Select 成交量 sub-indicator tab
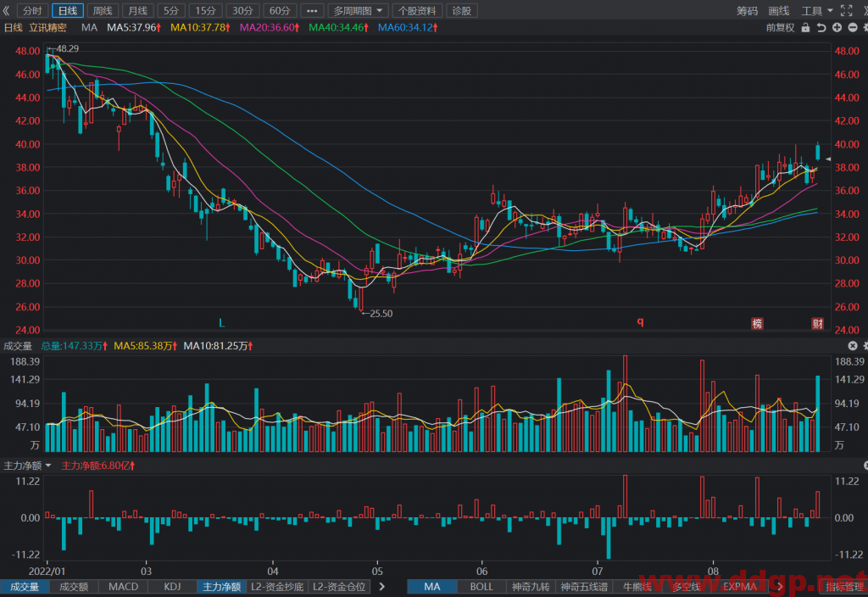The height and width of the screenshot is (597, 868). (25, 587)
